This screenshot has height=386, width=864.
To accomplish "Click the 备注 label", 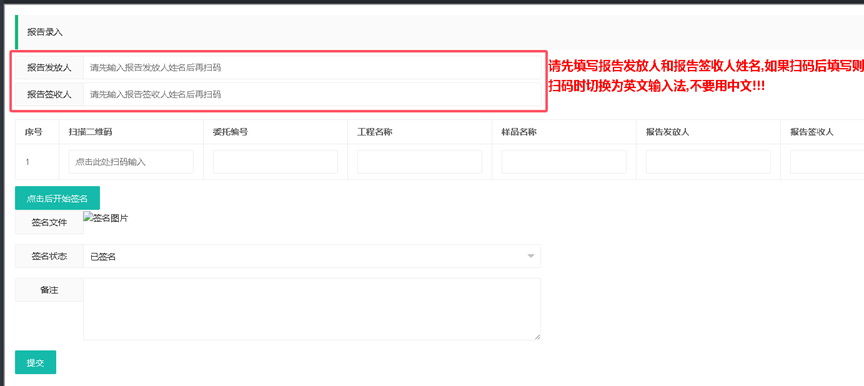I will 49,290.
